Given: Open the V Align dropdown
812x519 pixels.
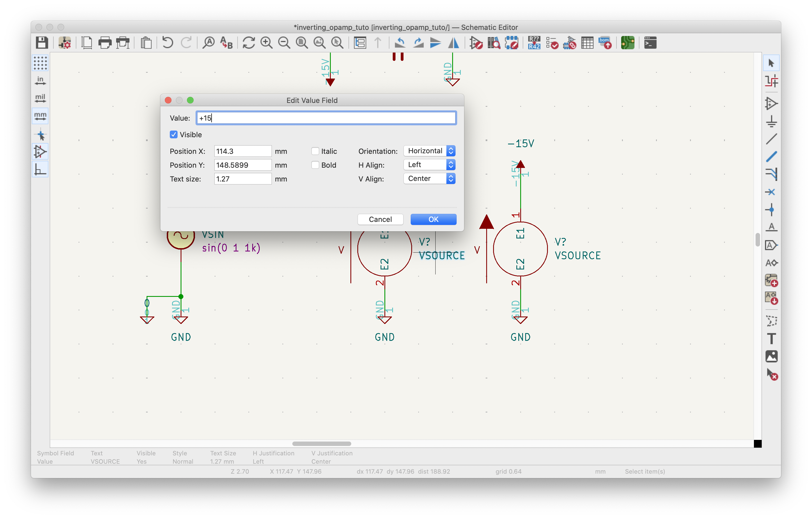Looking at the screenshot, I should (429, 178).
